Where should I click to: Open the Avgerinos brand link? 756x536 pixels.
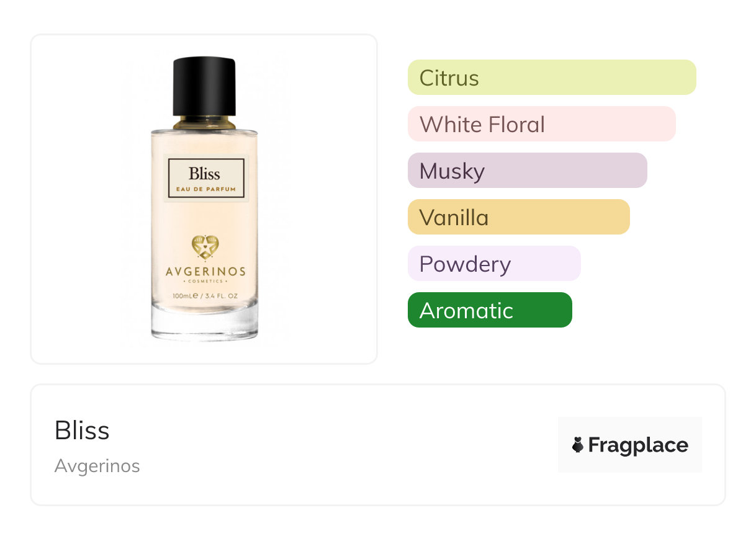pyautogui.click(x=97, y=466)
